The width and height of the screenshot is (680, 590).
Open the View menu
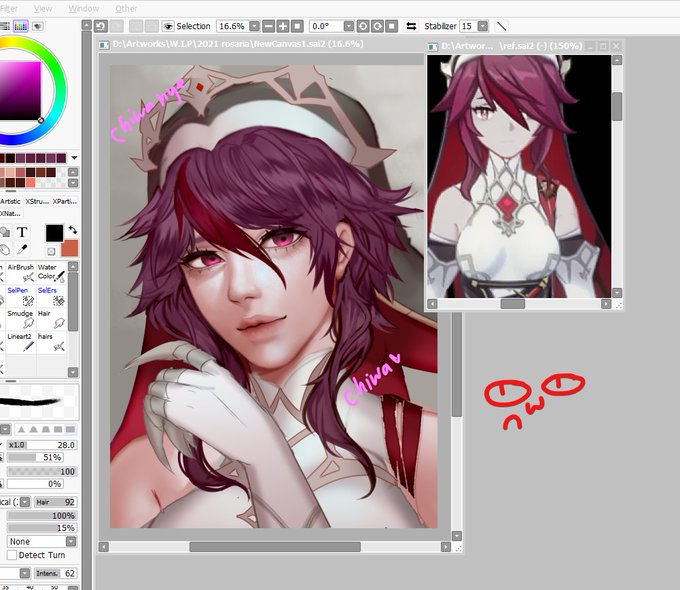pyautogui.click(x=43, y=8)
